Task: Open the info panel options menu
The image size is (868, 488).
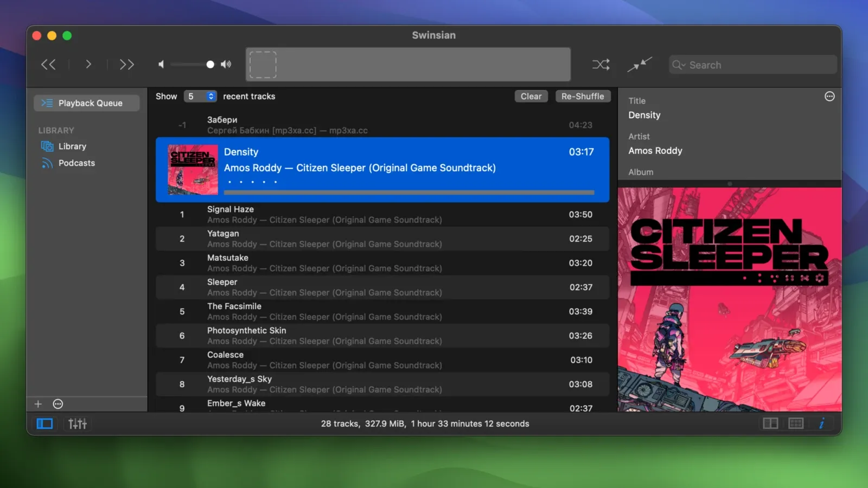Action: click(x=829, y=97)
